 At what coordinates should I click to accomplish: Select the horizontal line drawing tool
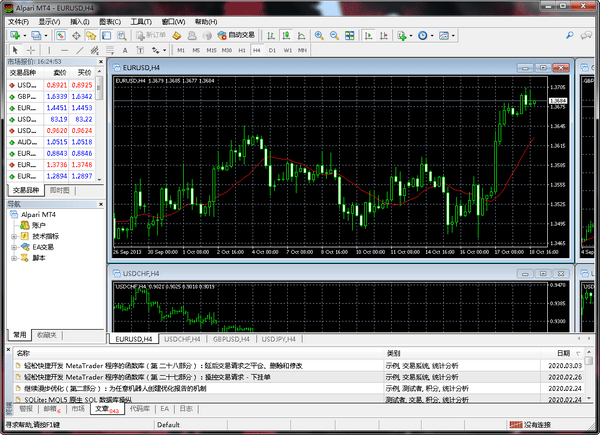pos(64,50)
